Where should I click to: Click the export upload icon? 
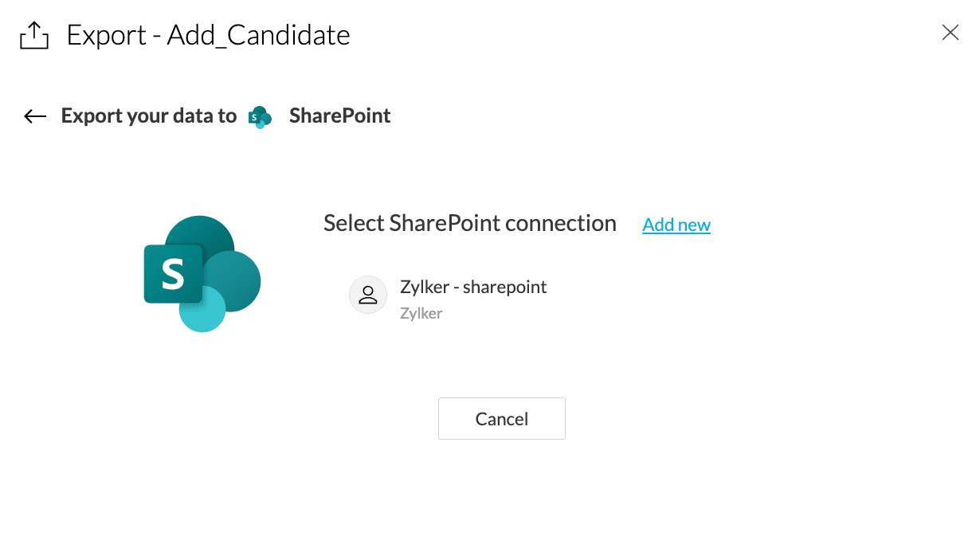[x=34, y=36]
